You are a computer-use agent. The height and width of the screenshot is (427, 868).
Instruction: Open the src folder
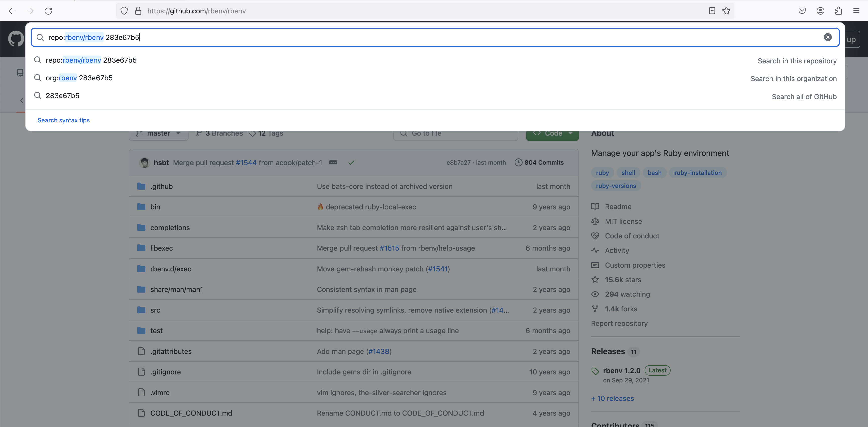pos(155,310)
